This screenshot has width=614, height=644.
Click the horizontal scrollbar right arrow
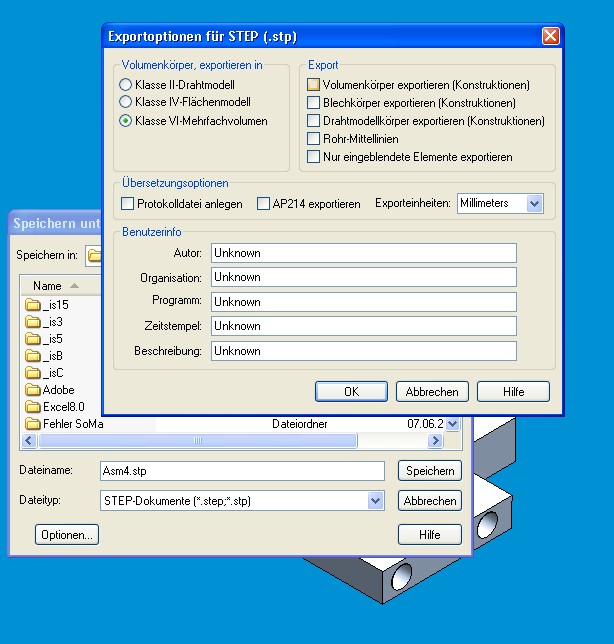(435, 441)
